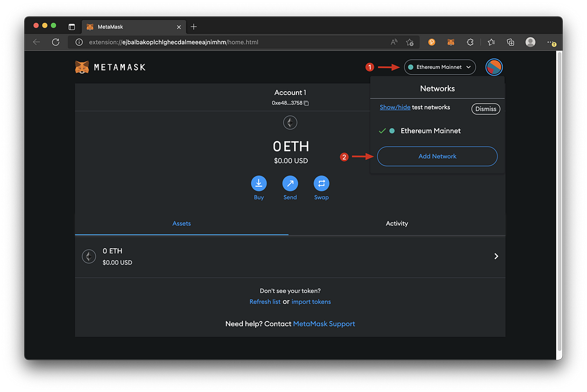Open the MetaMask Support link
Image resolution: width=587 pixels, height=392 pixels.
point(324,324)
